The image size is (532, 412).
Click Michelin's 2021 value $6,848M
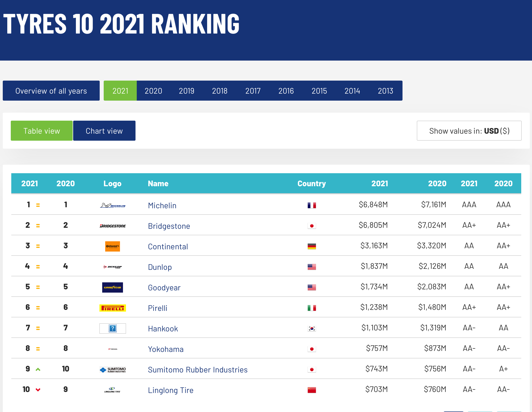pyautogui.click(x=373, y=204)
